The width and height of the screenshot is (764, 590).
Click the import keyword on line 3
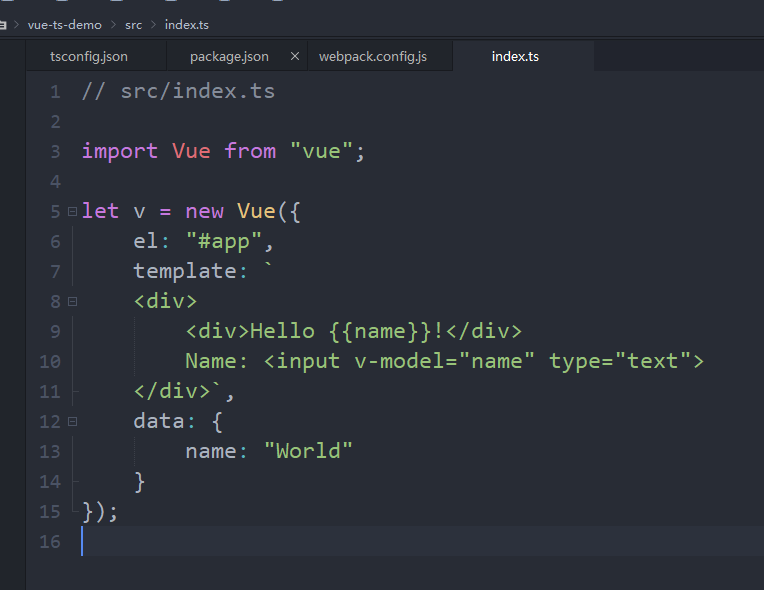(x=119, y=151)
